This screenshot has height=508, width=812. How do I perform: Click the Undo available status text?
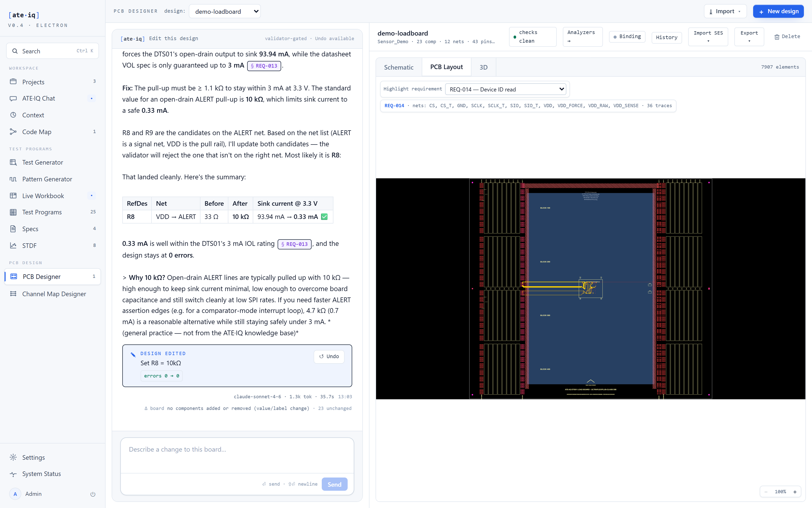(x=334, y=39)
